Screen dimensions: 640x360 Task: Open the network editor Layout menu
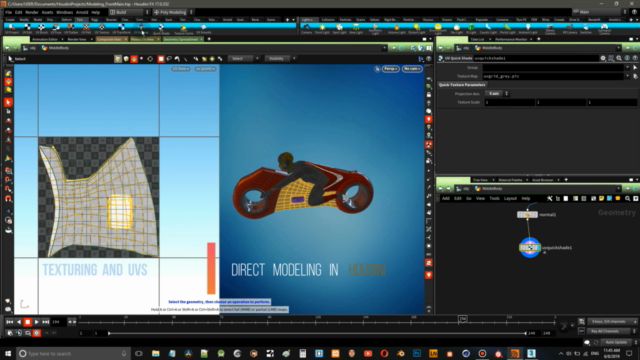510,198
